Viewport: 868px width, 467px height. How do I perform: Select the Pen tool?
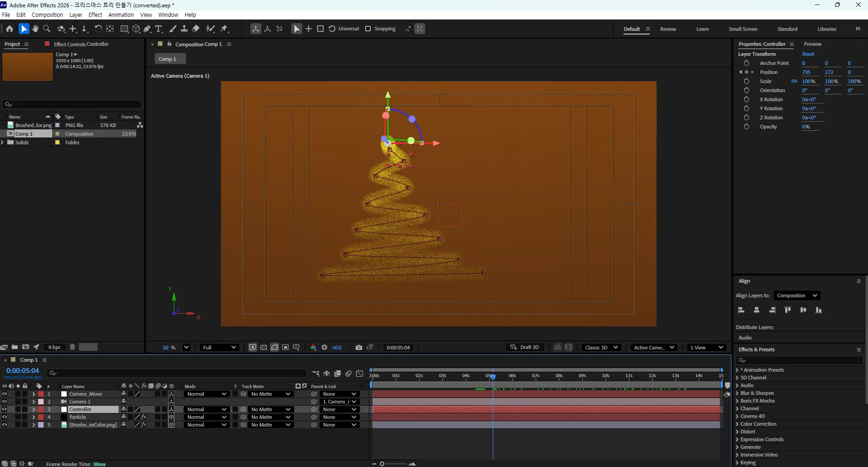click(x=147, y=29)
